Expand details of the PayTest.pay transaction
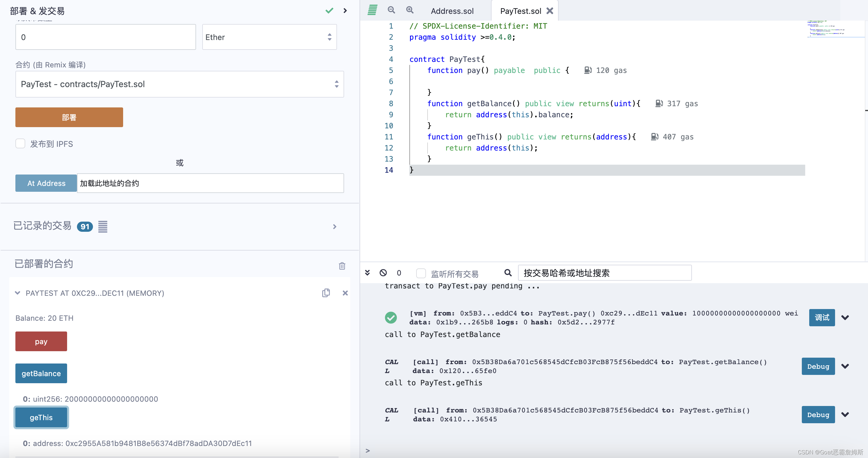Viewport: 868px width, 458px height. (x=845, y=317)
